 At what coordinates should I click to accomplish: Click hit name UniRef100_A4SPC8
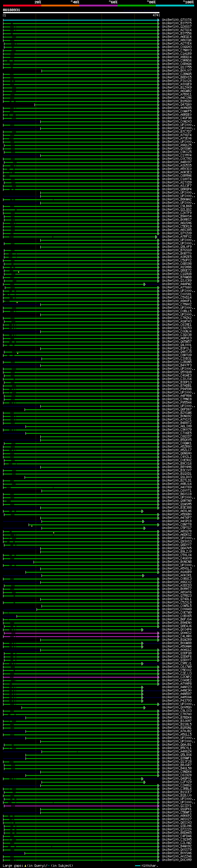[x=177, y=521]
